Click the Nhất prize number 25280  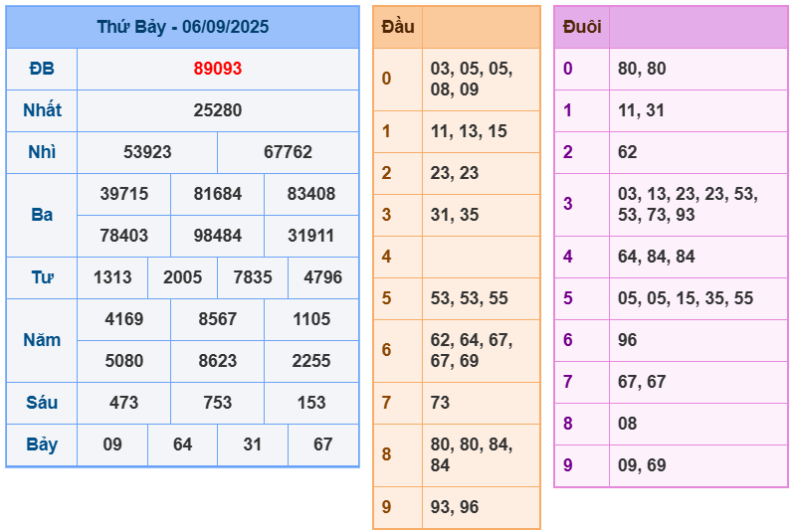[x=217, y=110]
